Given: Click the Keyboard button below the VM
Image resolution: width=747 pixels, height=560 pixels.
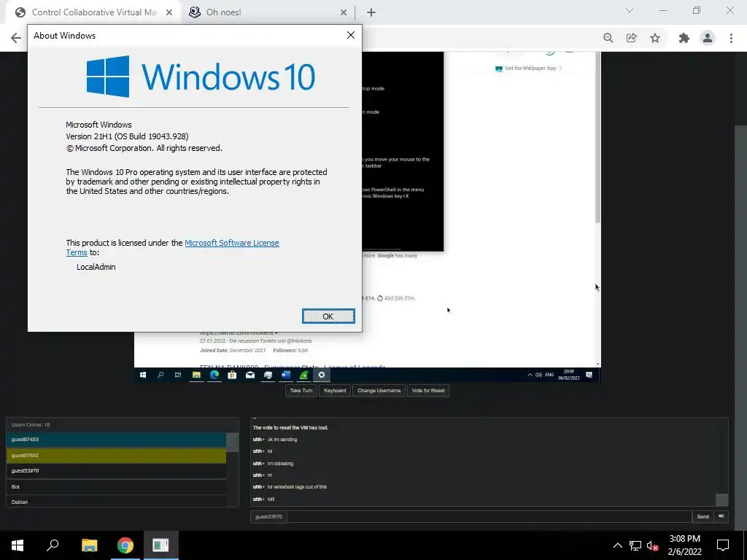Looking at the screenshot, I should point(335,391).
